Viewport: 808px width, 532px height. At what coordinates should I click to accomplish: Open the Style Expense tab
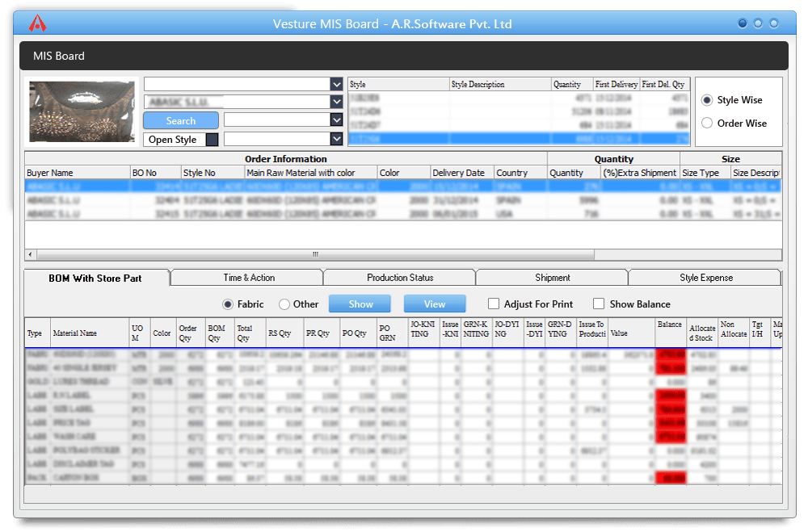coord(706,278)
